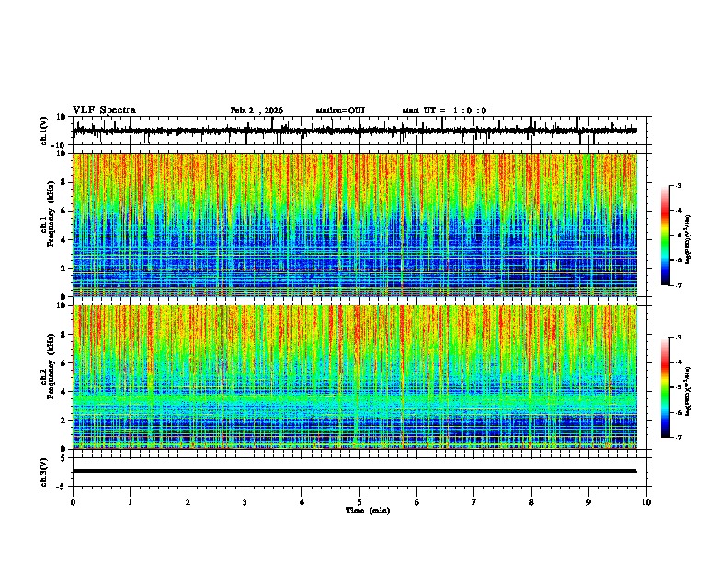Viewport: 728px width, 563px height.
Task: Click the "6" kHz tick of ch.2 spectrogram
Action: click(x=64, y=363)
